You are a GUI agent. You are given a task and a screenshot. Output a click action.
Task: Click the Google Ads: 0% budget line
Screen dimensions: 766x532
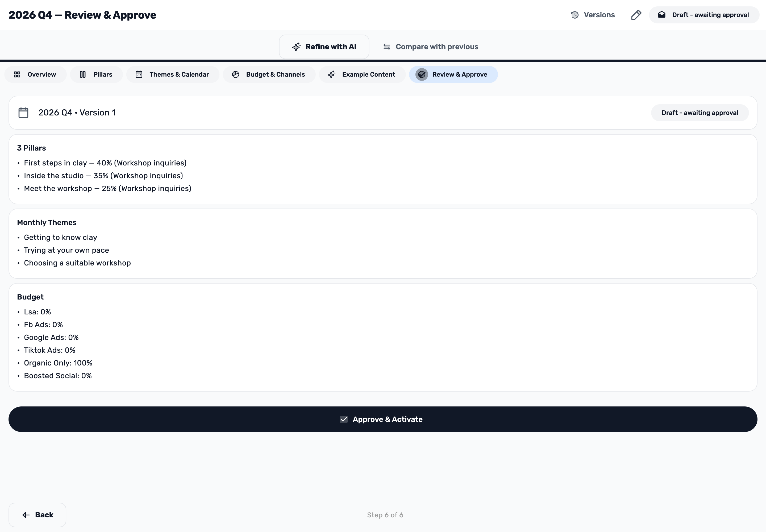point(51,337)
